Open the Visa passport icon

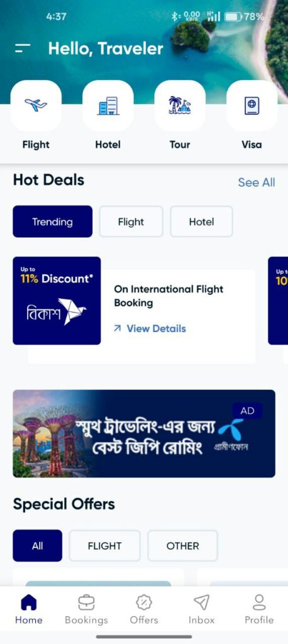coord(252,106)
